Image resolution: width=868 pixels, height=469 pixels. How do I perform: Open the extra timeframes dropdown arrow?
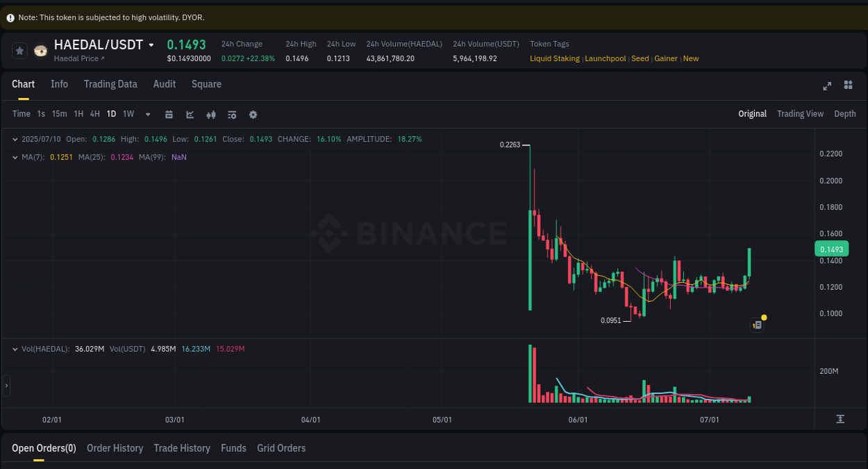click(147, 113)
